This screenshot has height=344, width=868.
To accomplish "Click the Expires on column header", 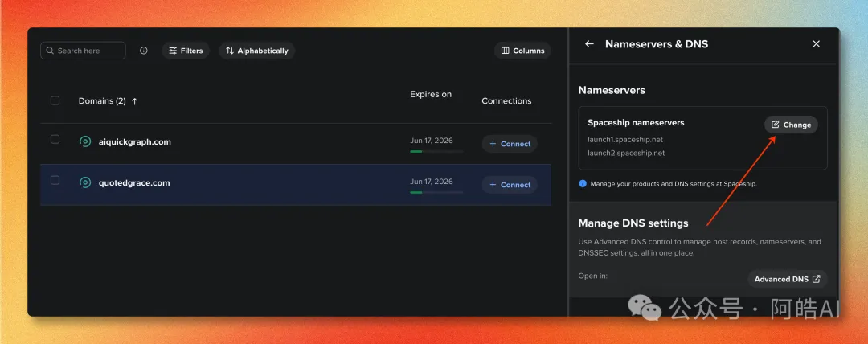I will (431, 94).
